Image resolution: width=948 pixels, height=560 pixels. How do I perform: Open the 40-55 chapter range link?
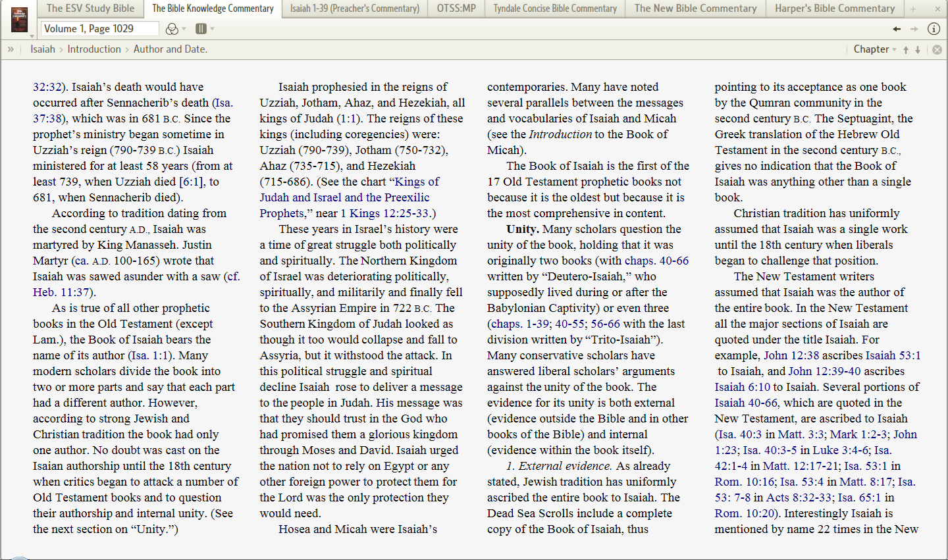tap(569, 324)
